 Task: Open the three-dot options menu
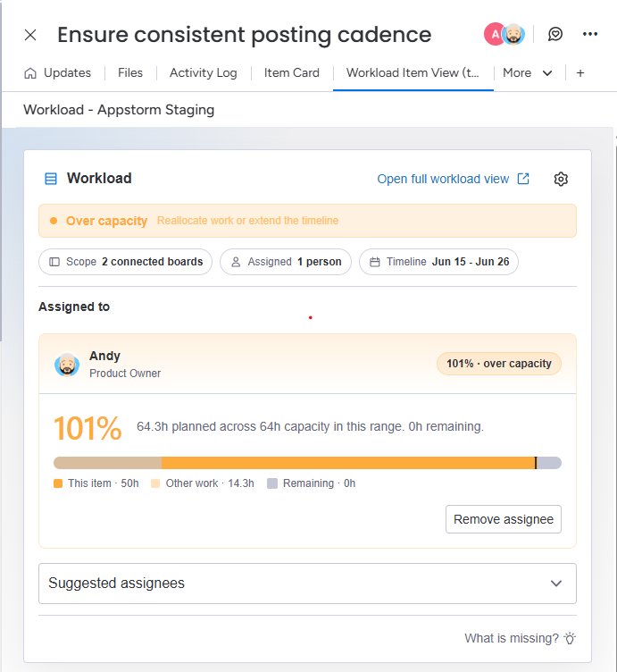coord(590,34)
